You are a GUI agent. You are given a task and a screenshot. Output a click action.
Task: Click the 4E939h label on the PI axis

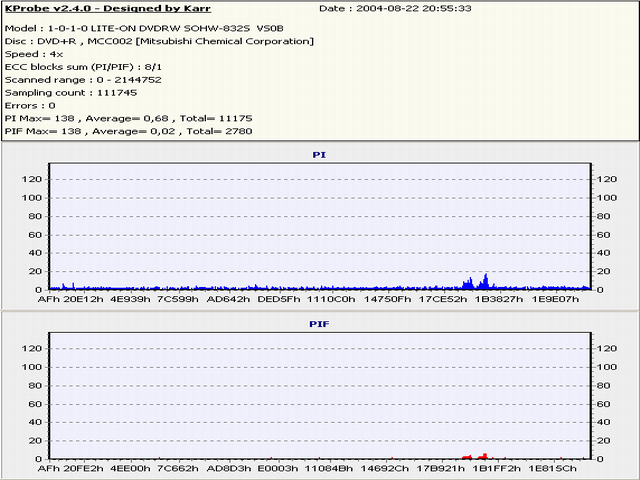(x=130, y=299)
